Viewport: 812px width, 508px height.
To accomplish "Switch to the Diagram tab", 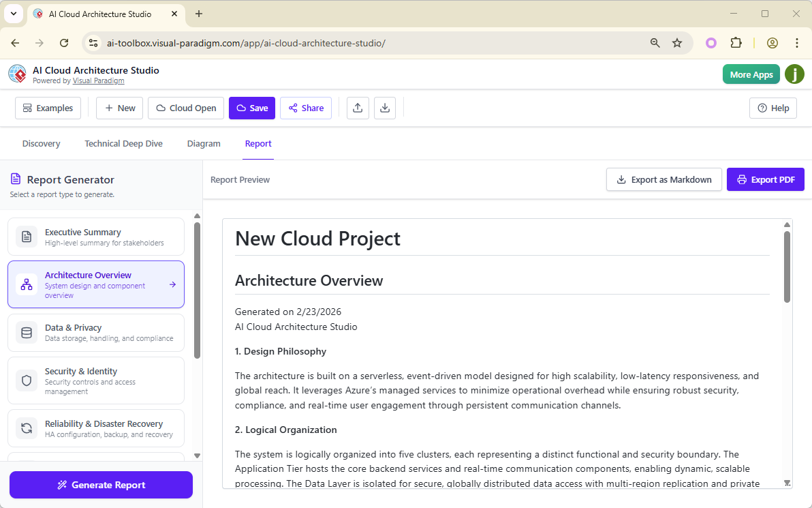I will 203,143.
